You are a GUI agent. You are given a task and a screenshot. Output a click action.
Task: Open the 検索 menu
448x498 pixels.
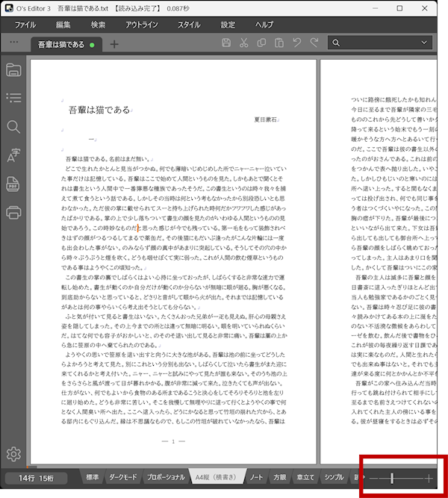pos(98,25)
